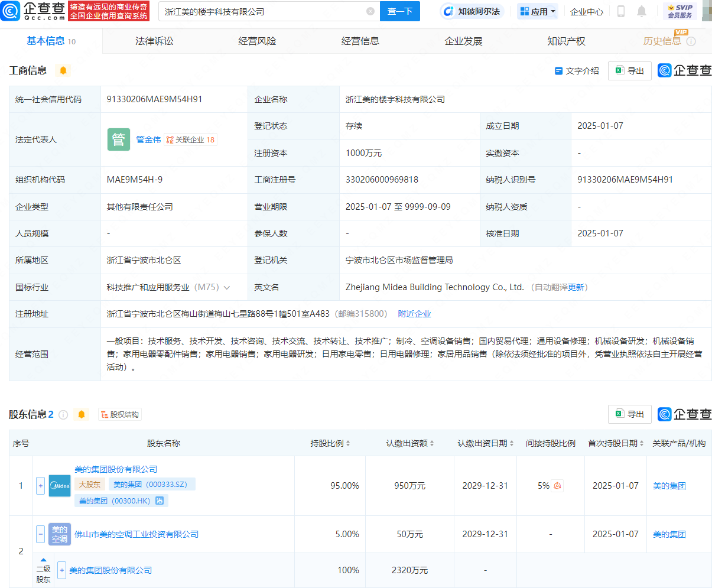Click the 2320万元 cell
Screen dimensions: 712x588
point(410,570)
